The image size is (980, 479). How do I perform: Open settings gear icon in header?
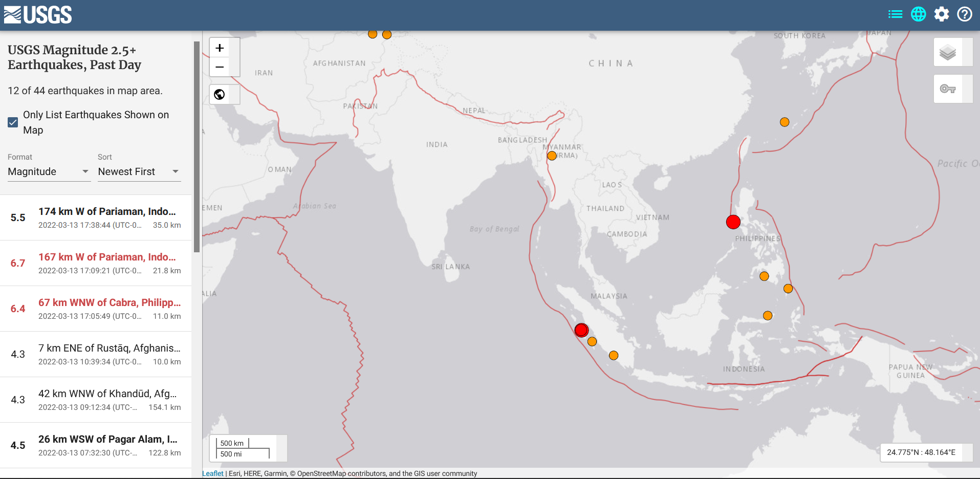(942, 14)
